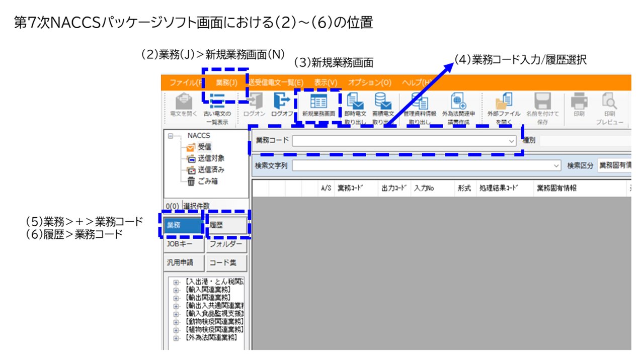Click the JOBキー button
This screenshot has height=362, width=644.
(183, 244)
